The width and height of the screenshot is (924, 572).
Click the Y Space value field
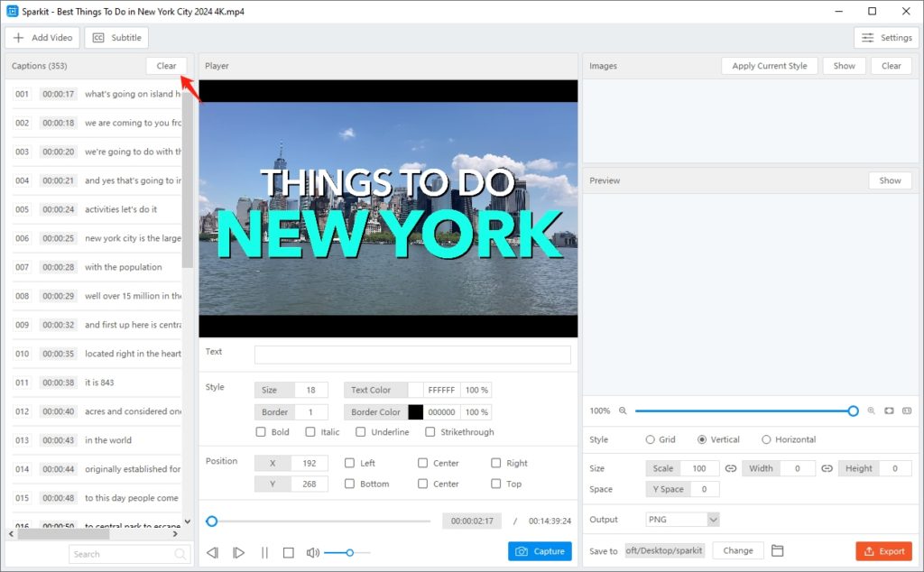(x=704, y=489)
